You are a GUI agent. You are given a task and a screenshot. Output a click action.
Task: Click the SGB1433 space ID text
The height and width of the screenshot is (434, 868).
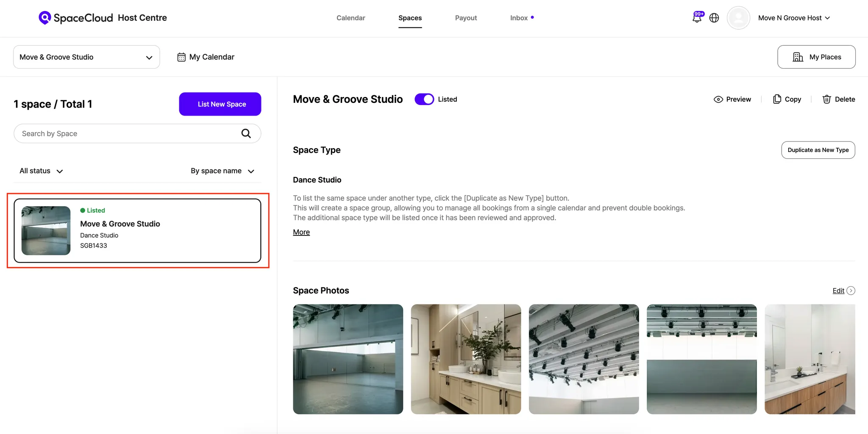click(94, 246)
